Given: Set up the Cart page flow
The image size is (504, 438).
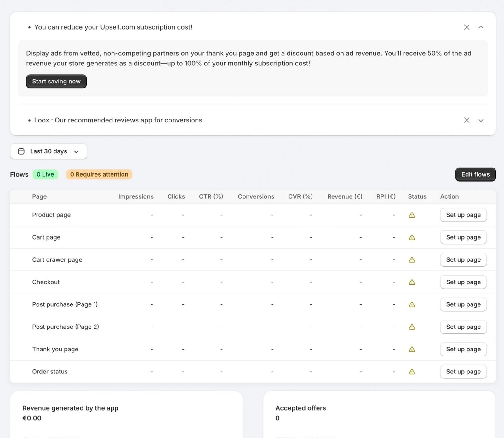Looking at the screenshot, I should tap(463, 237).
